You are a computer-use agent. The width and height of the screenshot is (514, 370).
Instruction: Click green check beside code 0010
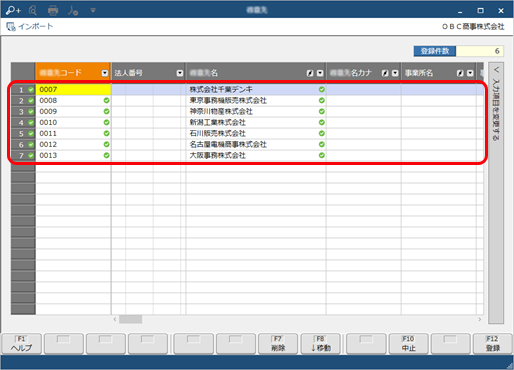click(x=106, y=122)
